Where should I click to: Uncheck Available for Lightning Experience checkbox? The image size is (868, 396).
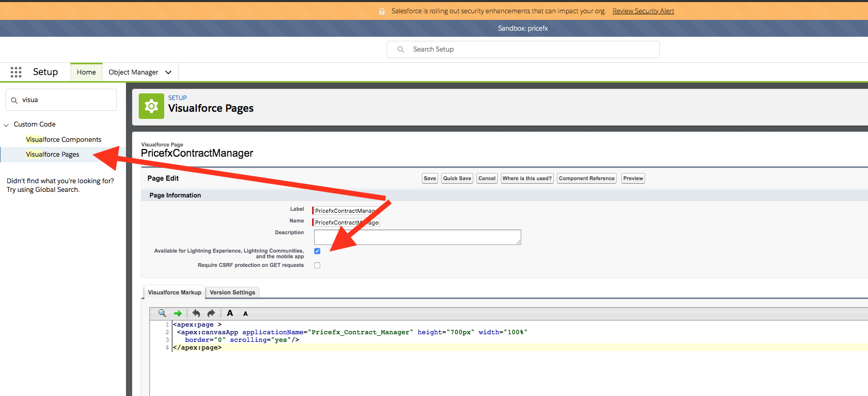tap(317, 251)
